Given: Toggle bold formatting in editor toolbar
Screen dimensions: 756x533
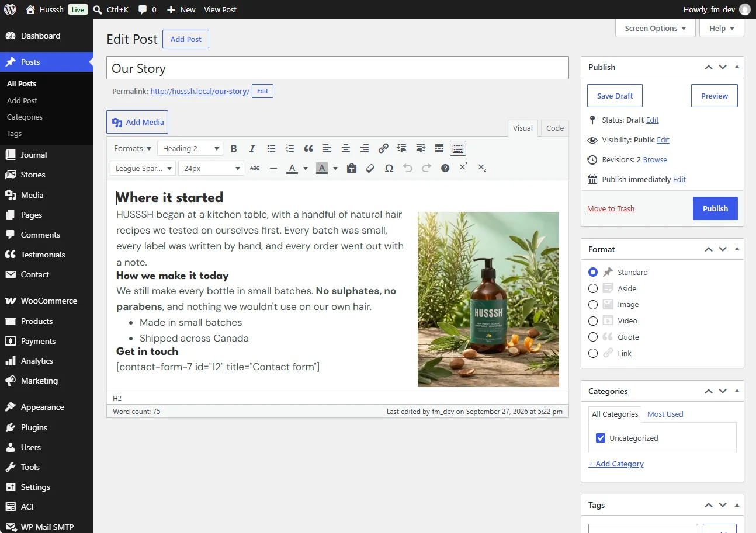Looking at the screenshot, I should [234, 149].
